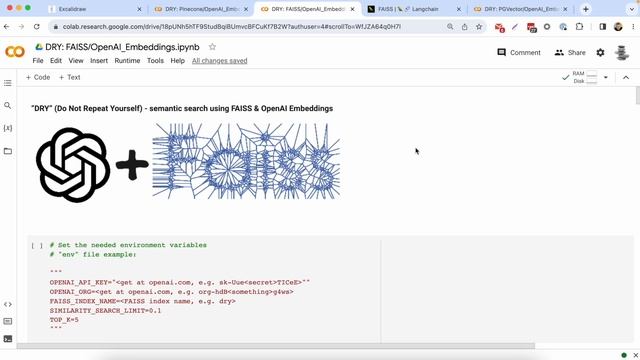Click the vertical page scrollbar

point(638,96)
